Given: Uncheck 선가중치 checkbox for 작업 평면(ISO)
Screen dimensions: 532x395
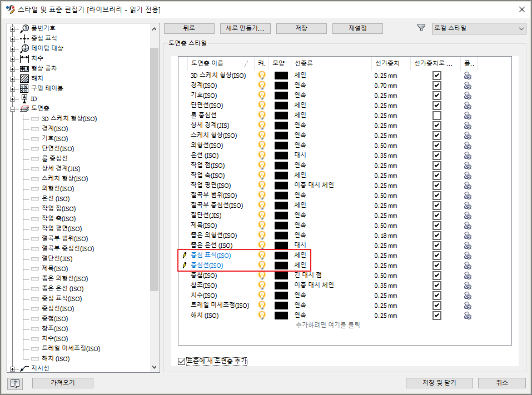Looking at the screenshot, I should click(x=436, y=186).
